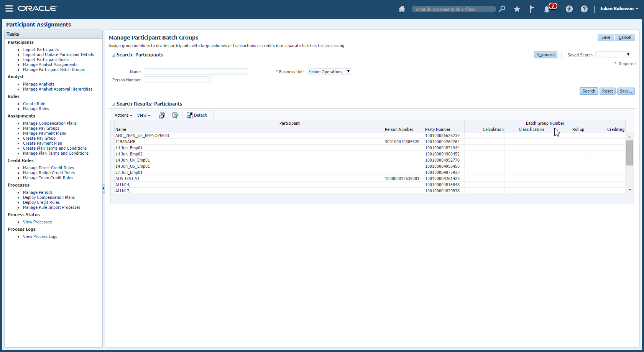
Task: Collapse the Search: Participants section
Action: (x=113, y=55)
